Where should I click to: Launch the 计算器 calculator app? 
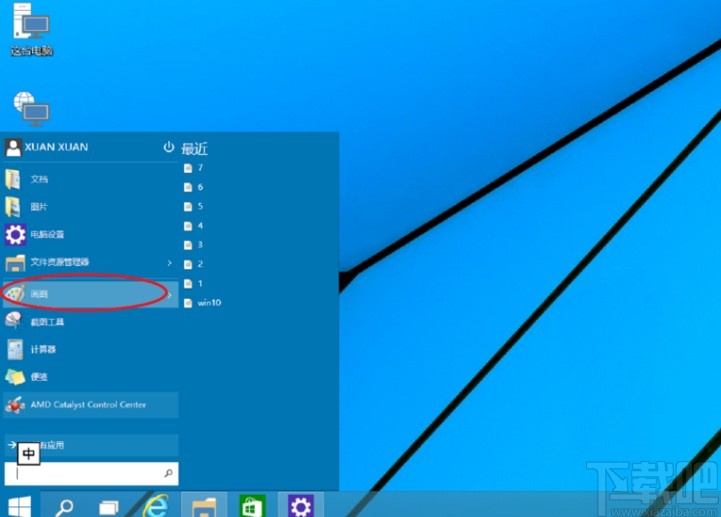[91, 349]
